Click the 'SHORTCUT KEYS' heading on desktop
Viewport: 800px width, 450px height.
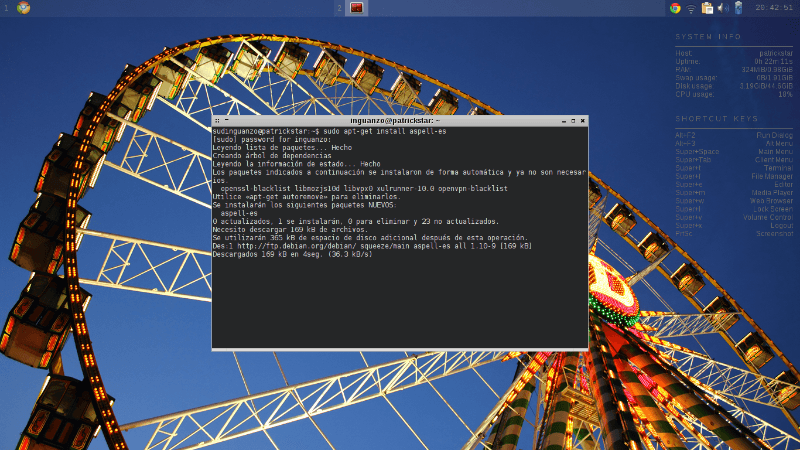[717, 118]
